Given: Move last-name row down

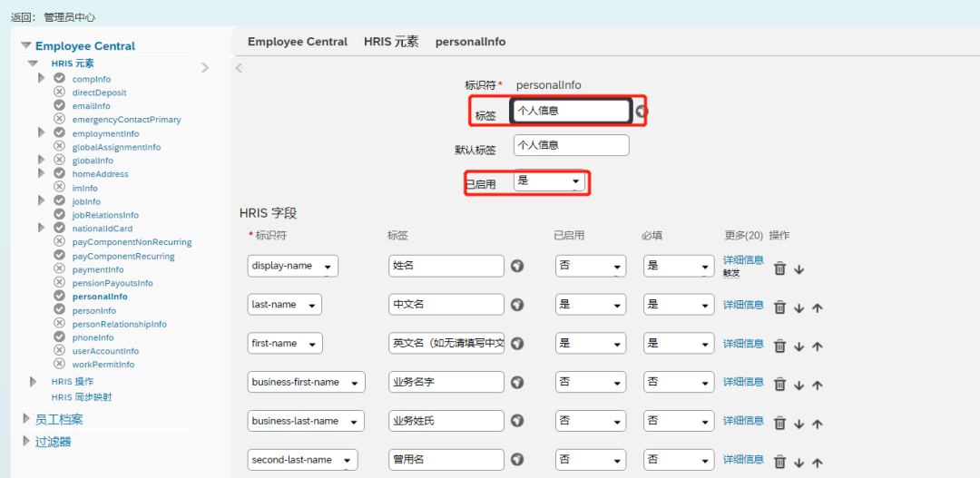Looking at the screenshot, I should tap(799, 308).
